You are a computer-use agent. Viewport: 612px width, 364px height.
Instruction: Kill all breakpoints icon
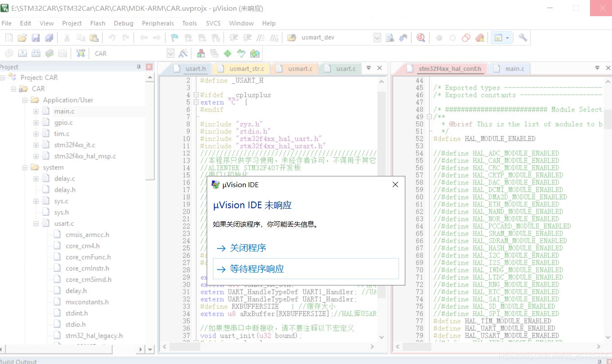pos(479,38)
